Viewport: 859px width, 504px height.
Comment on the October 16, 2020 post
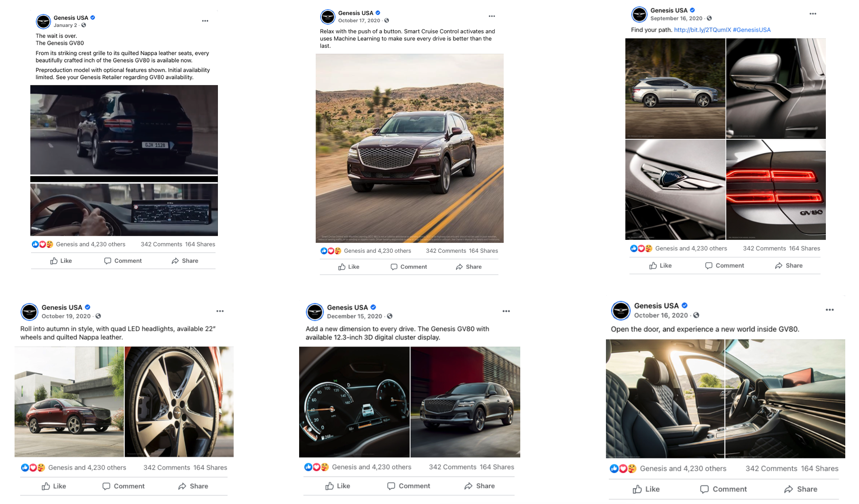723,489
